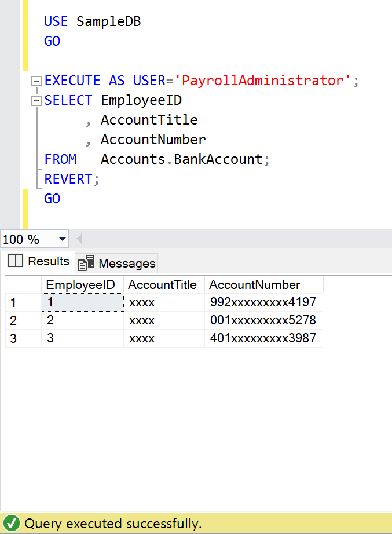Screen dimensions: 392x534
Task: Click the green success checkmark icon
Action: 12,524
